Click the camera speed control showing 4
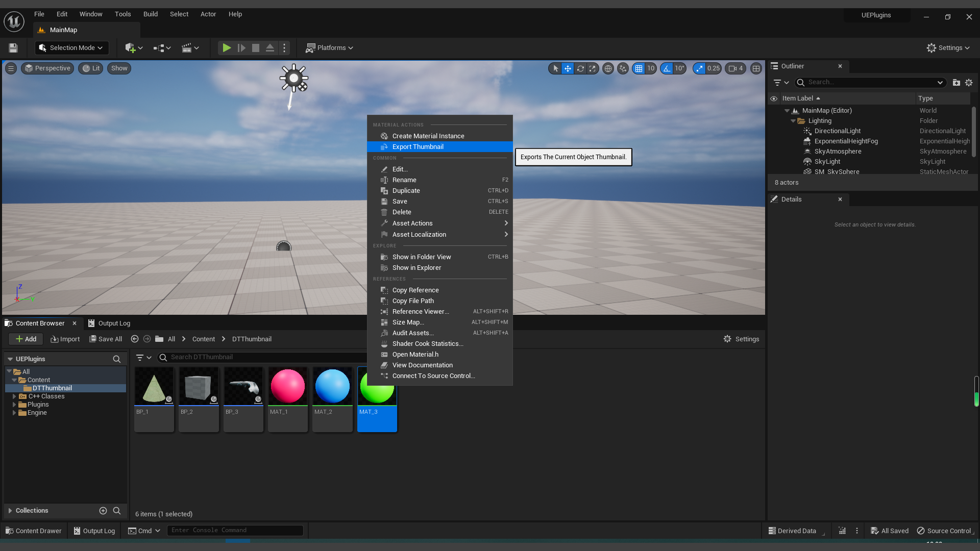 [735, 68]
